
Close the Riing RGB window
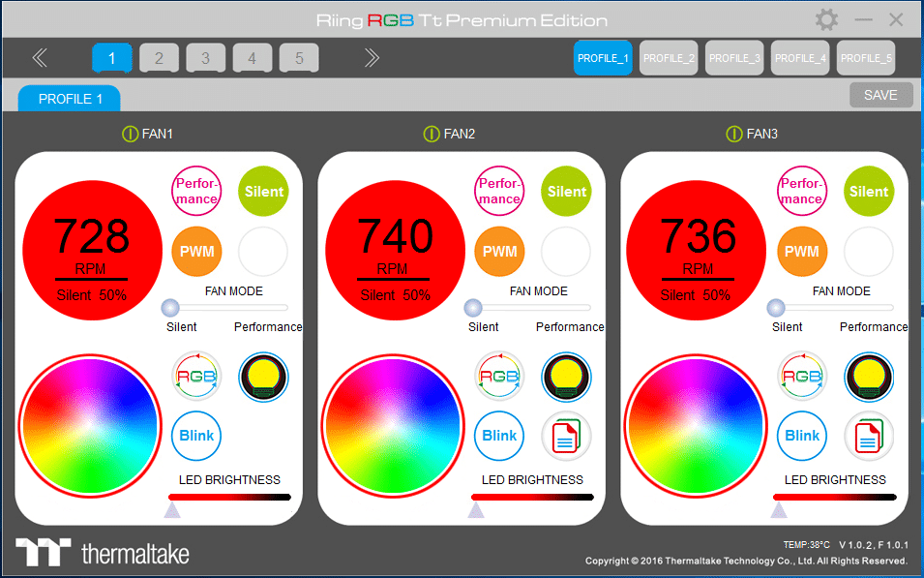pos(896,19)
